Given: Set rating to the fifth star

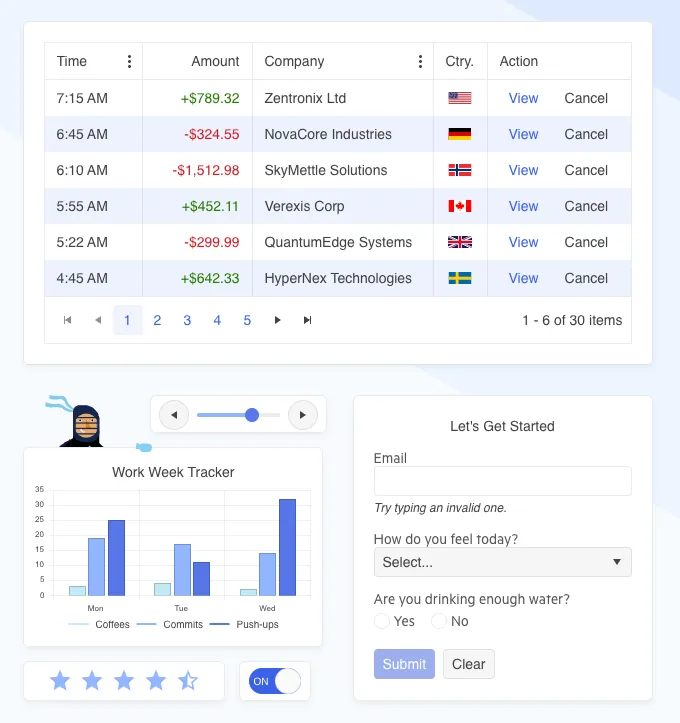Looking at the screenshot, I should [x=188, y=681].
